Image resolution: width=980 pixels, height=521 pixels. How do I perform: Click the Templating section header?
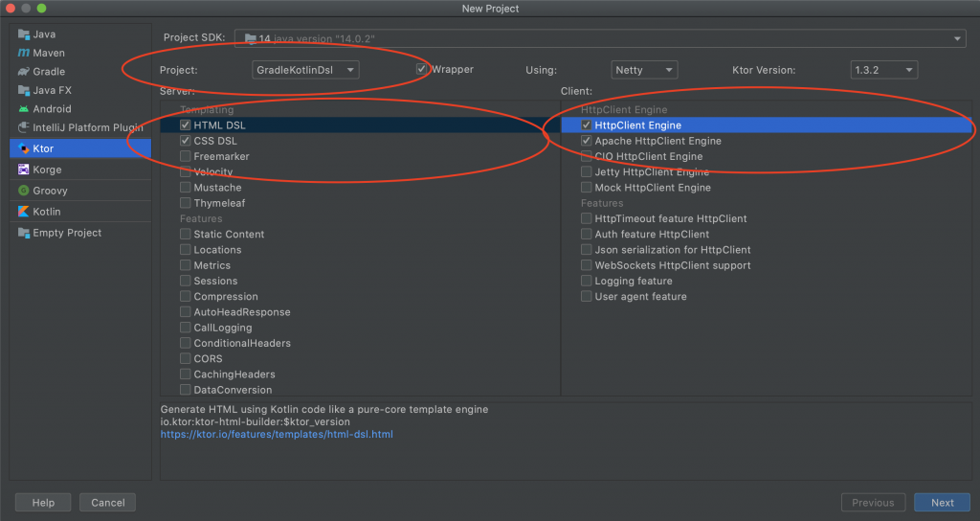click(x=207, y=109)
